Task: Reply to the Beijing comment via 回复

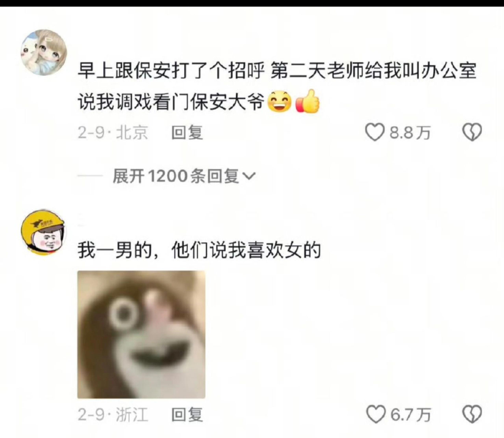Action: pos(187,133)
